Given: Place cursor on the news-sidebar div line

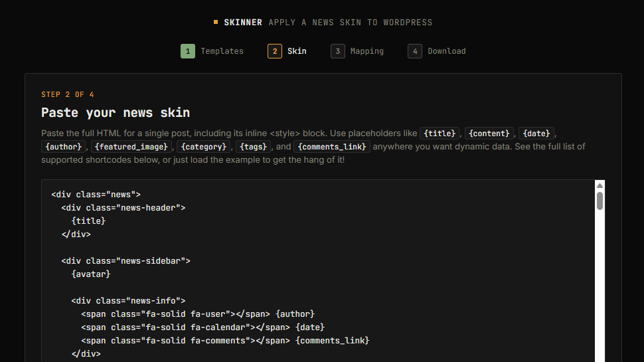Looking at the screenshot, I should [125, 261].
